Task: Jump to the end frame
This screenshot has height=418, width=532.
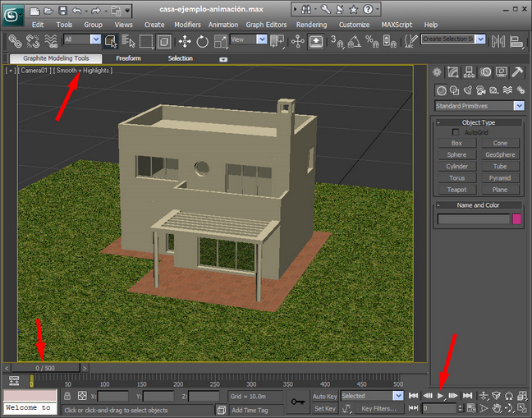Action: (467, 396)
